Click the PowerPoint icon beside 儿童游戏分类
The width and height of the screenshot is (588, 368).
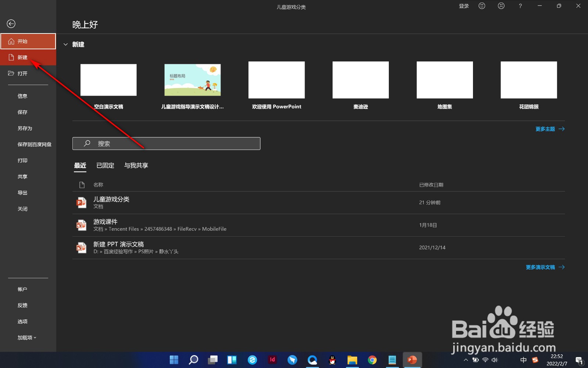(81, 203)
